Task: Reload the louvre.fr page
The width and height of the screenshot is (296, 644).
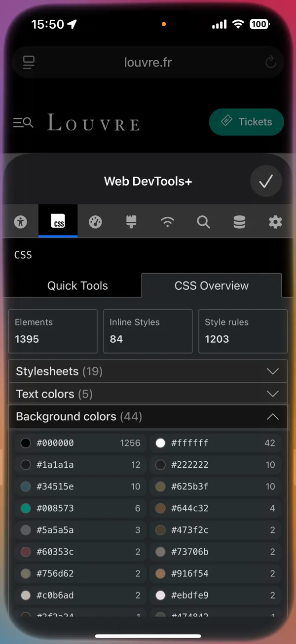Action: [x=270, y=62]
